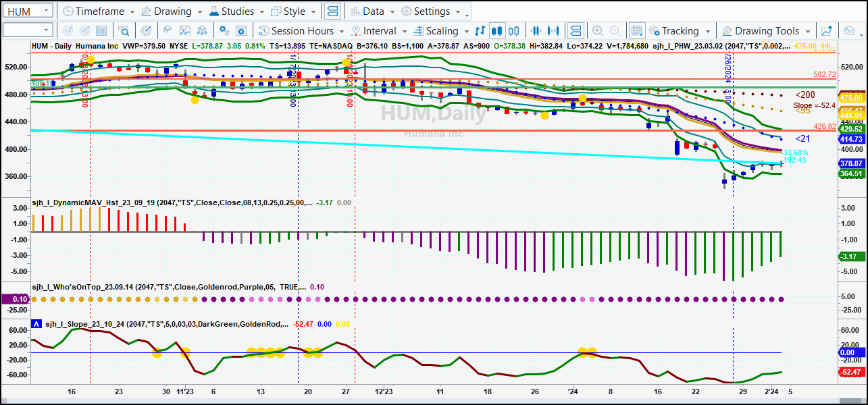Image resolution: width=868 pixels, height=405 pixels.
Task: Open the Tracking dropdown
Action: (x=680, y=30)
